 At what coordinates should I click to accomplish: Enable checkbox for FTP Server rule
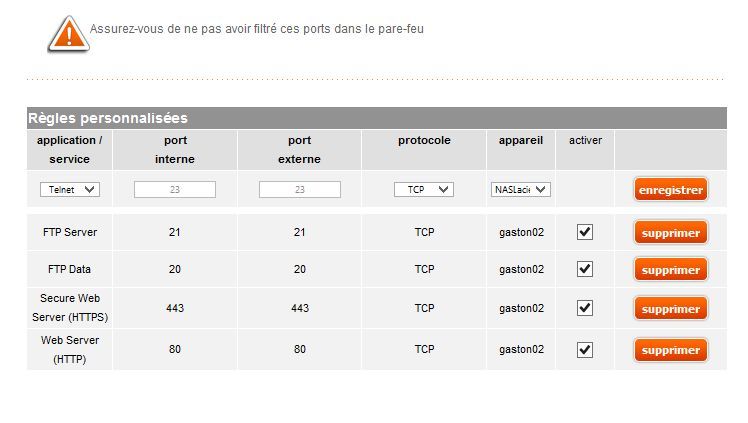pyautogui.click(x=585, y=232)
